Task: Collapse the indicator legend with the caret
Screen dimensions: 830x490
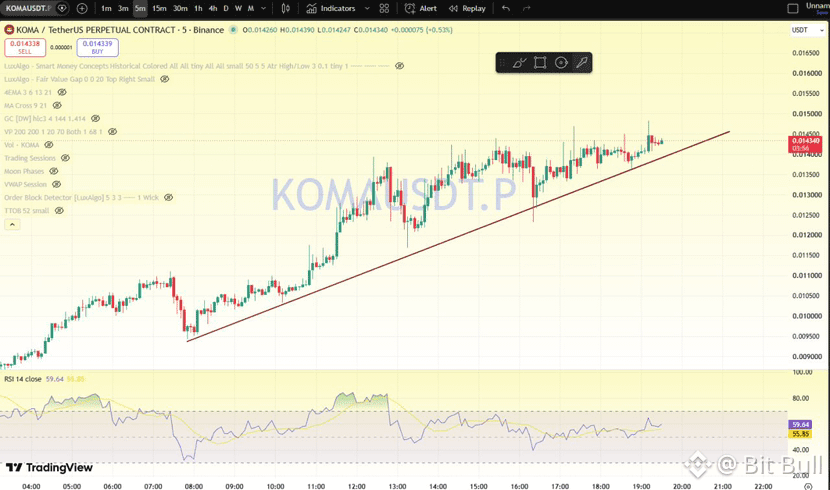Action: (x=12, y=225)
